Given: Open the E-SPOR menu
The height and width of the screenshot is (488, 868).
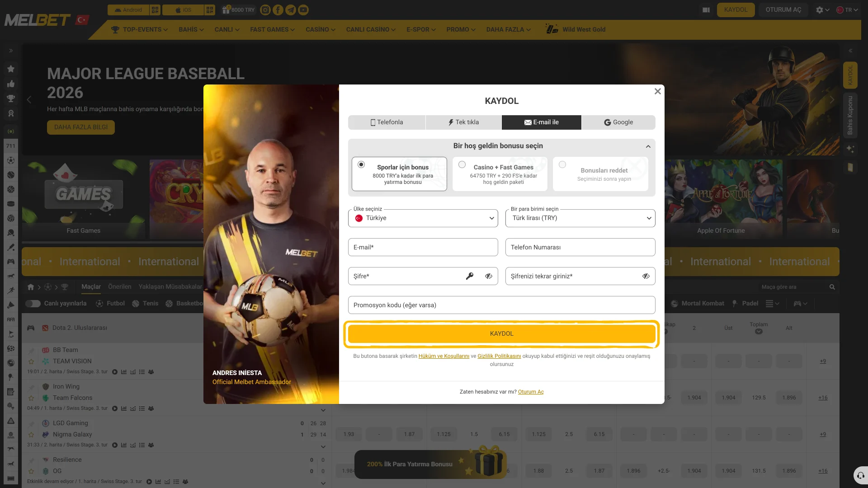Looking at the screenshot, I should [421, 30].
